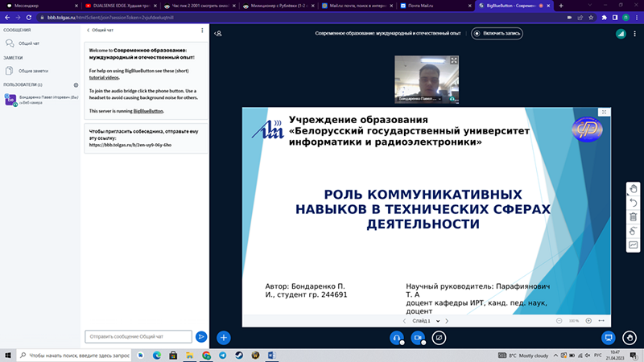Focus the Отправить сообщение chat input
Screen dimensions: 644x362
coord(138,336)
